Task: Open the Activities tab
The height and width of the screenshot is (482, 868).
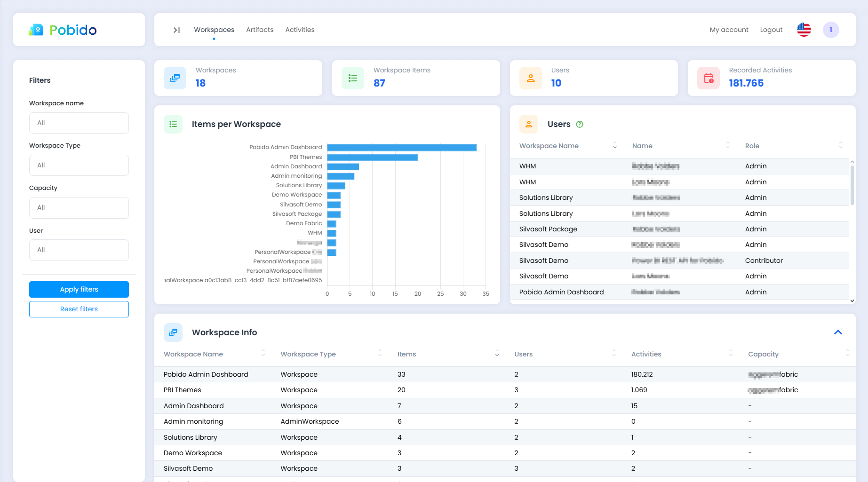Action: 300,30
